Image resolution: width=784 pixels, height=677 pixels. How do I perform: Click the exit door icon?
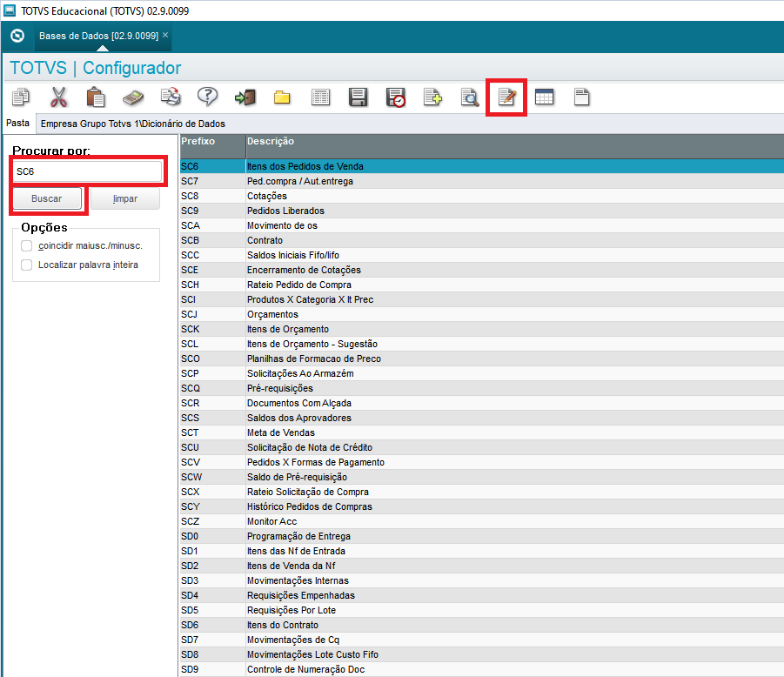[x=245, y=97]
